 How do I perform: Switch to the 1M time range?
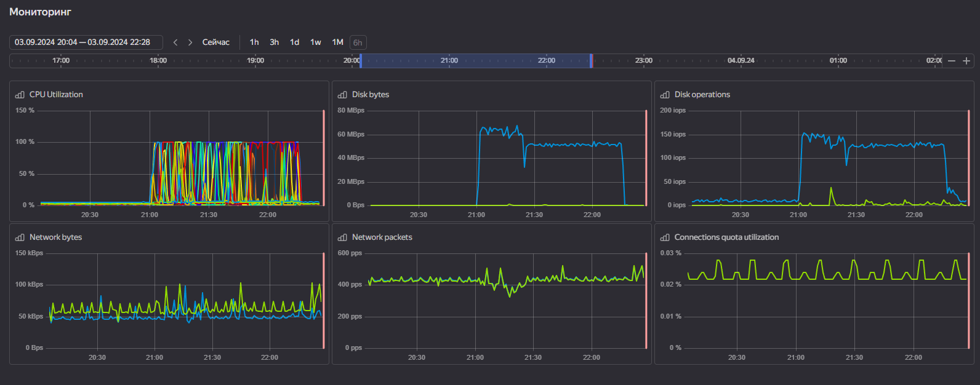tap(337, 42)
